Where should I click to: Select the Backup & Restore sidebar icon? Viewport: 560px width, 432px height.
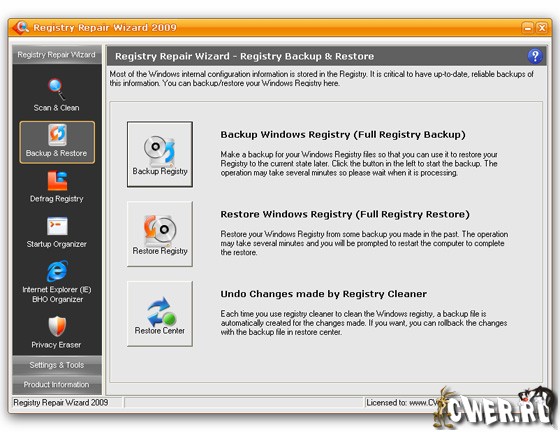(x=57, y=135)
